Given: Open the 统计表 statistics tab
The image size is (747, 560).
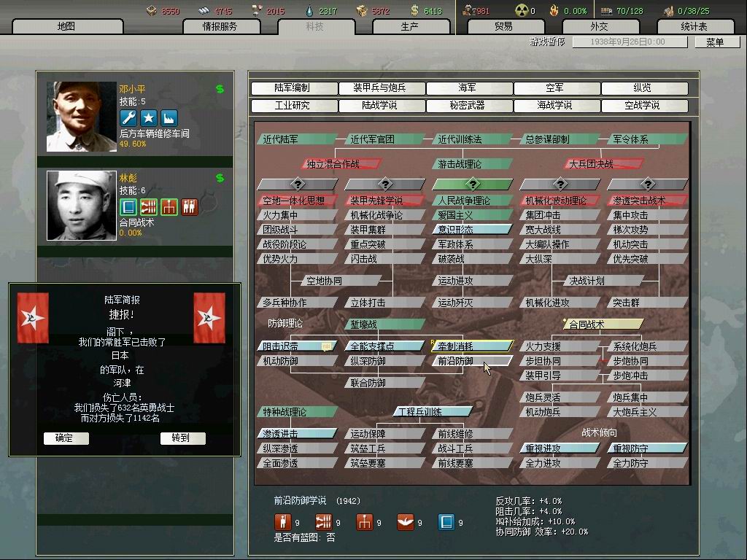Looking at the screenshot, I should [x=695, y=27].
